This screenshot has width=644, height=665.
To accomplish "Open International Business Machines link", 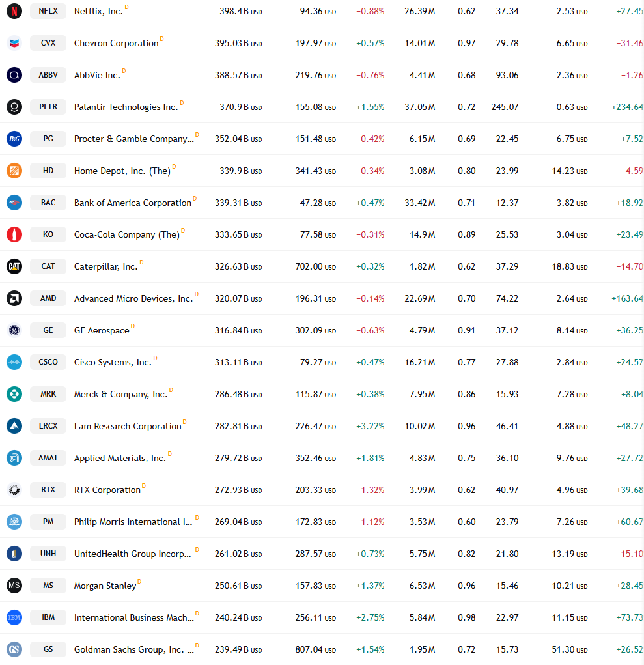I will point(134,618).
